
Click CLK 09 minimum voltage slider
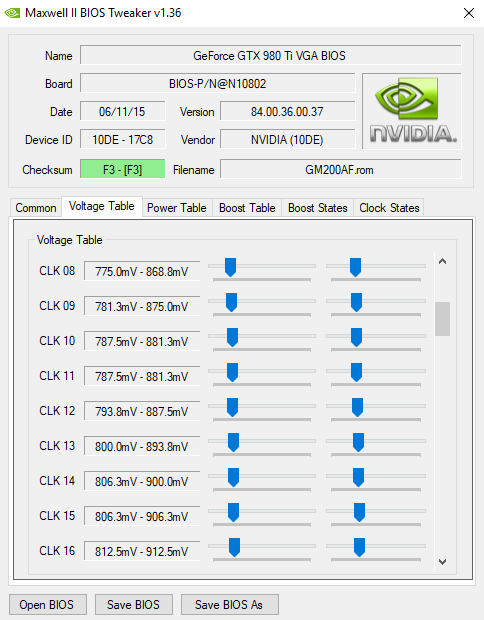pyautogui.click(x=262, y=304)
